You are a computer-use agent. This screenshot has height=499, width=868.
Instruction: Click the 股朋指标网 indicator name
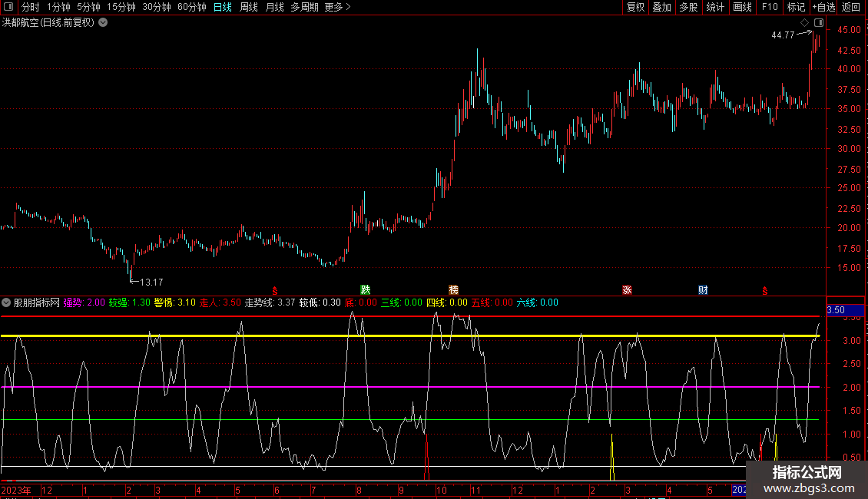click(37, 302)
